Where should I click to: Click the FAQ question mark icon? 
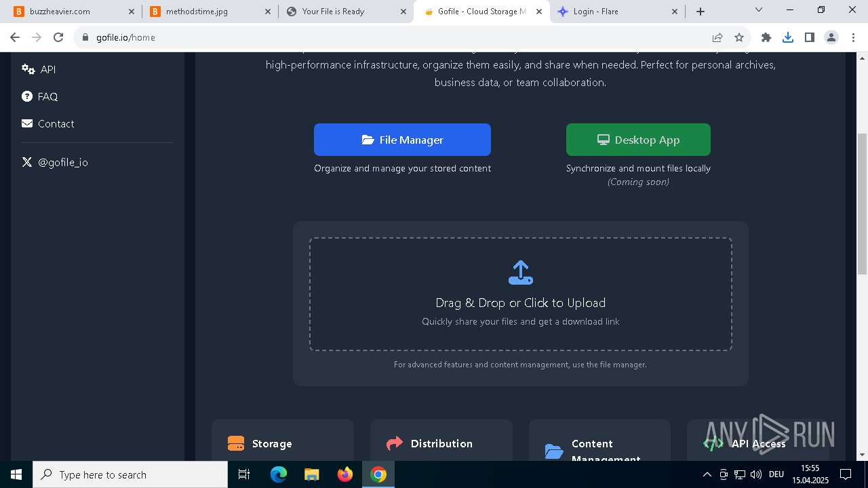coord(27,96)
